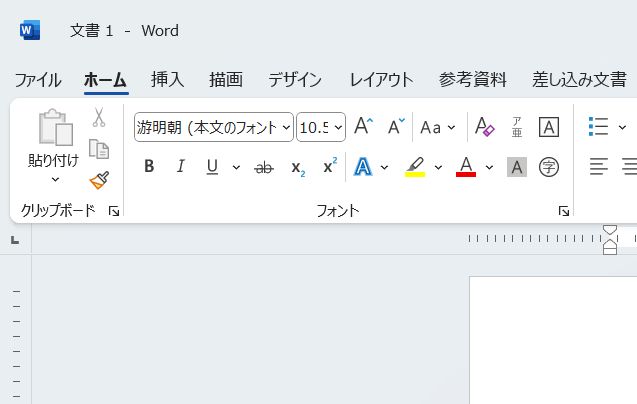The image size is (637, 404).
Task: Click the tab selector L icon on ruler
Action: 15,240
